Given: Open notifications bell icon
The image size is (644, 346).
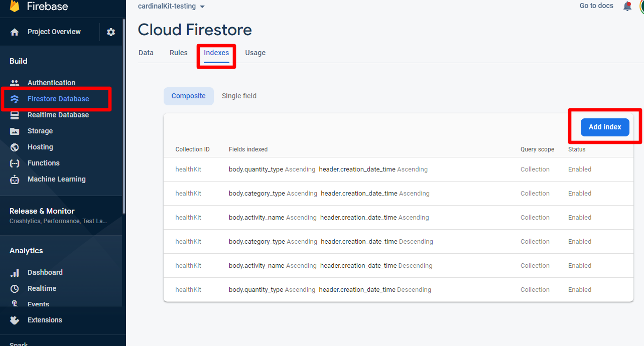Looking at the screenshot, I should pos(627,7).
